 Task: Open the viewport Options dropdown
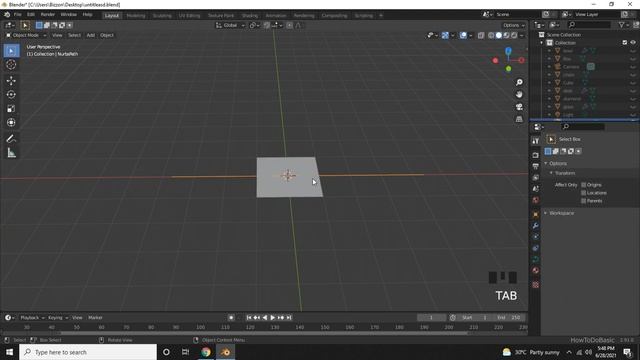pos(513,25)
